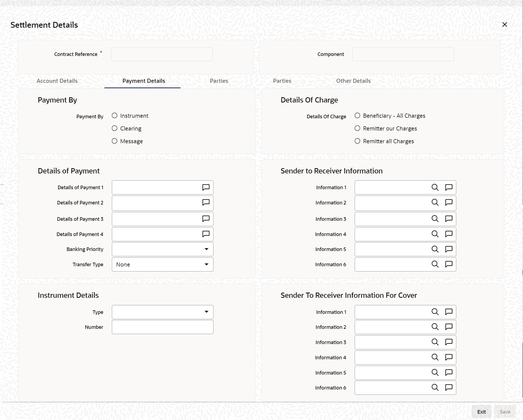Image resolution: width=523 pixels, height=420 pixels.
Task: Open the editor popup for Details of Payment 2
Action: [x=206, y=203]
